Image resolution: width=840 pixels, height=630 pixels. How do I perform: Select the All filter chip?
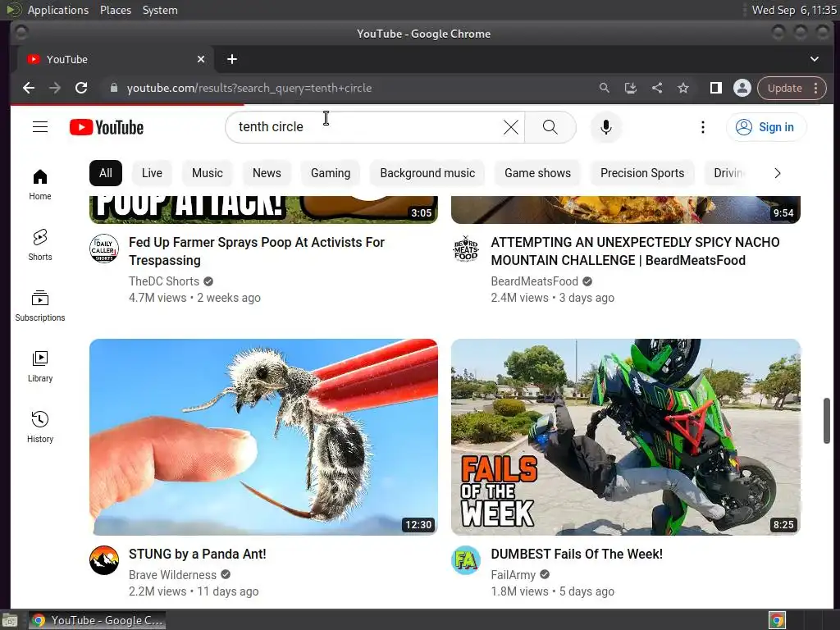click(x=106, y=173)
